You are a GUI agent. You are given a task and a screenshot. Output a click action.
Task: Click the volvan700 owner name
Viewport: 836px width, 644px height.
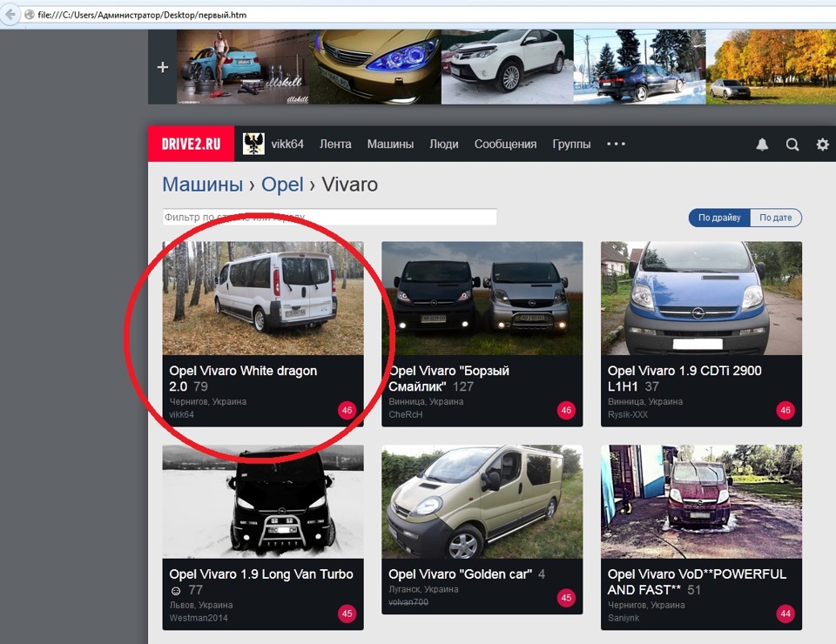tap(408, 602)
